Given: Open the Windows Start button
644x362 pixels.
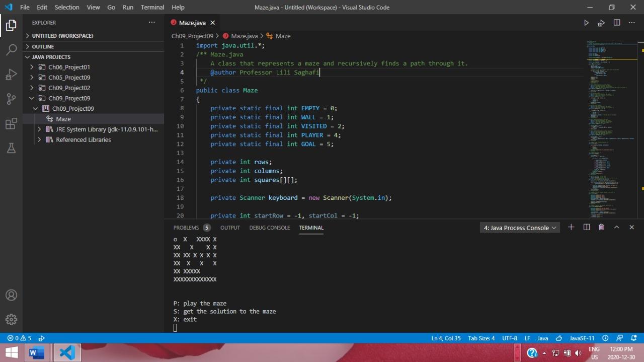Looking at the screenshot, I should [x=11, y=352].
